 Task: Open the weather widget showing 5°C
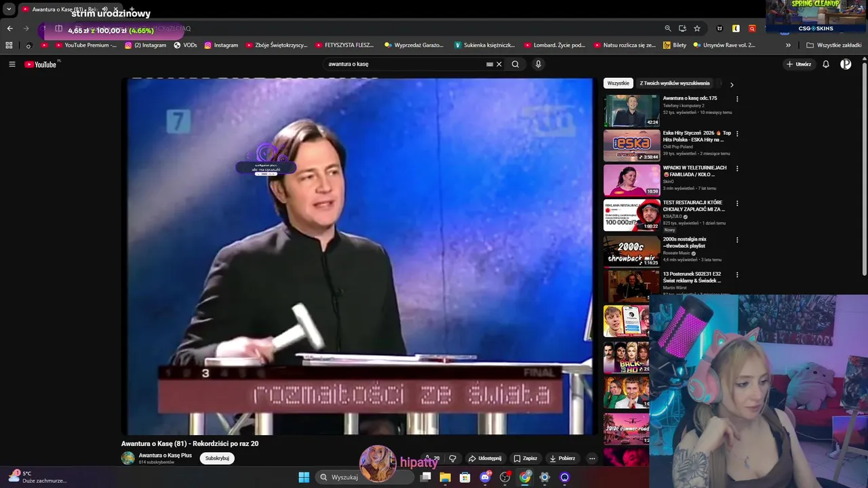pyautogui.click(x=37, y=477)
